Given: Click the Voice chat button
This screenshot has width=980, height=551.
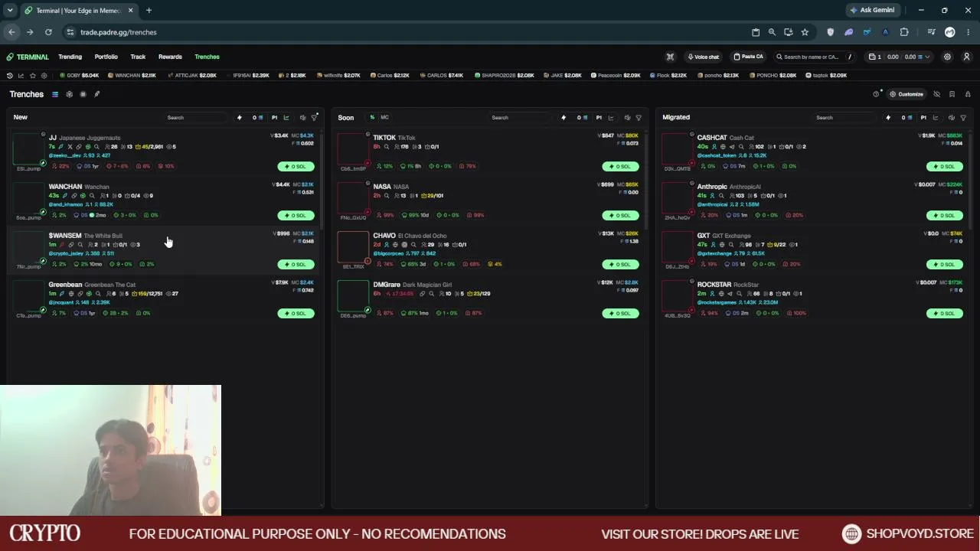Looking at the screenshot, I should (703, 57).
